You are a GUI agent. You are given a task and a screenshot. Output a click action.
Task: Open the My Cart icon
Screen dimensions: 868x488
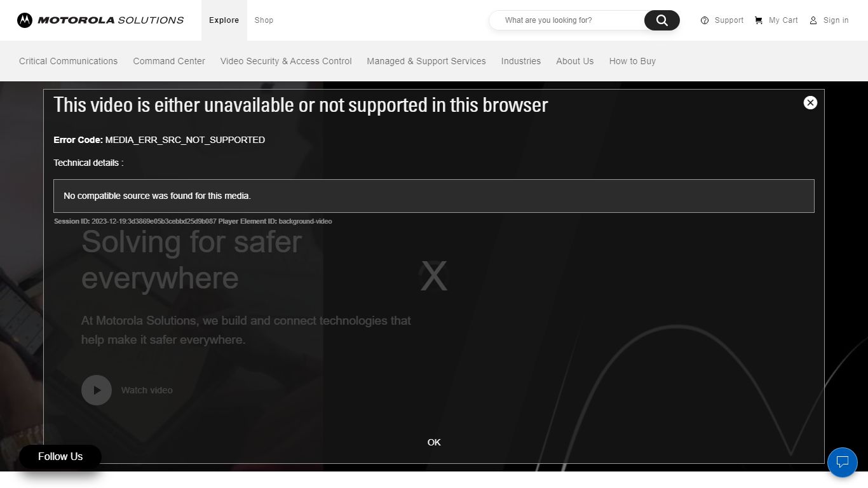759,20
